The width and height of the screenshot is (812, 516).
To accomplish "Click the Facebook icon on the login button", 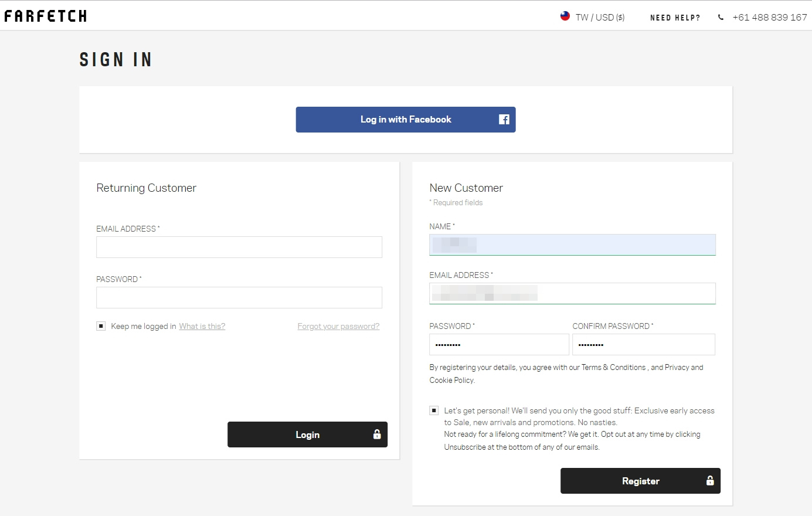I will click(x=504, y=120).
